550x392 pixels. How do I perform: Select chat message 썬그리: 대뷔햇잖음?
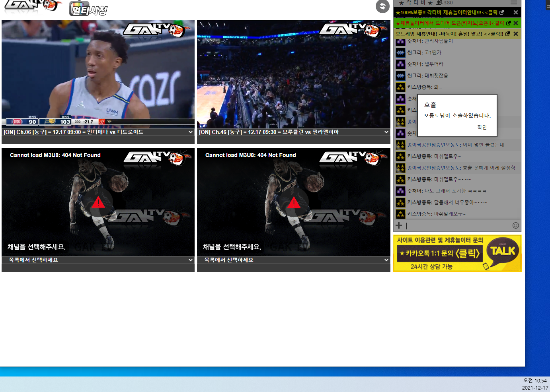point(427,76)
